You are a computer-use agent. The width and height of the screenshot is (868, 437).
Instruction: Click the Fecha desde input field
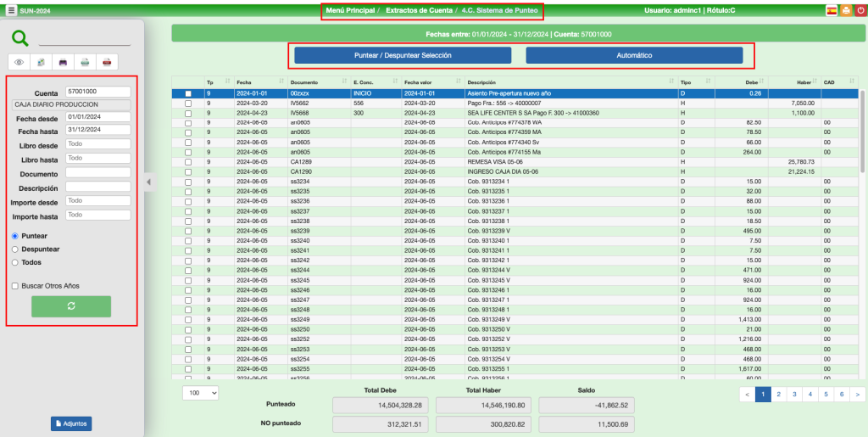[x=97, y=117]
